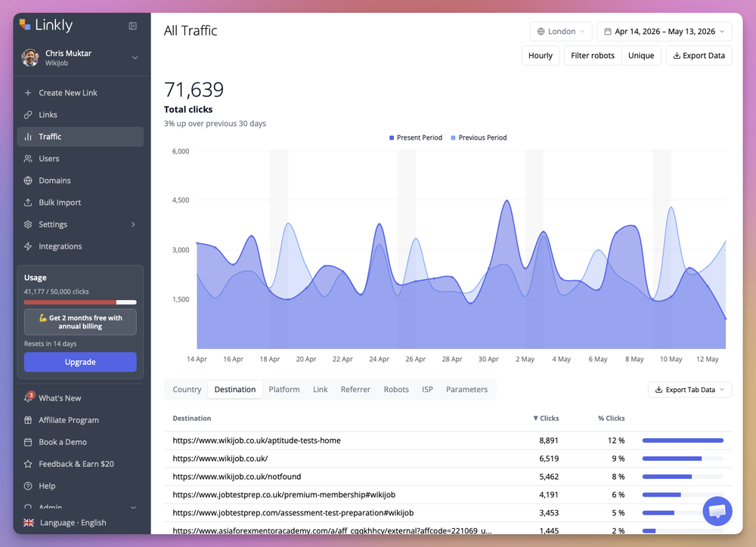756x547 pixels.
Task: Toggle Hourly view
Action: coord(541,55)
